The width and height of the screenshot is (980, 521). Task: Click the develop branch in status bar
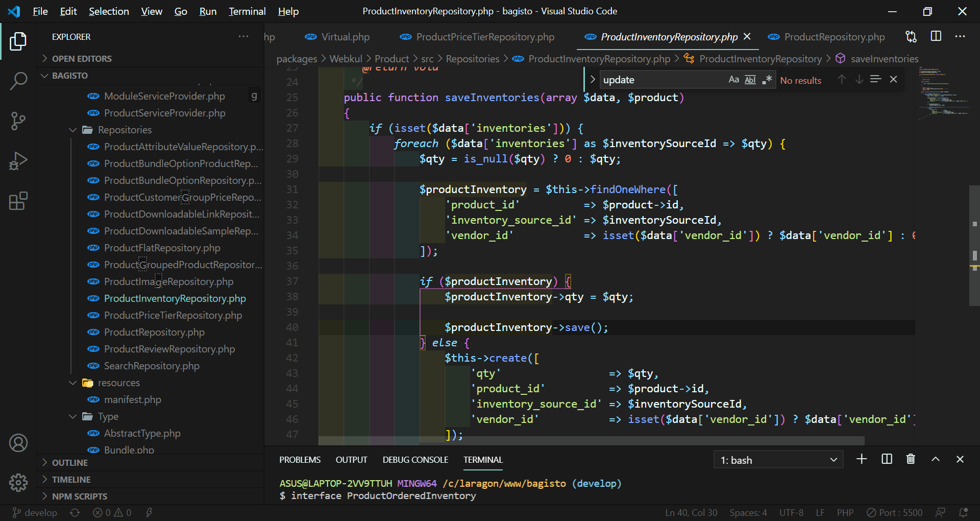(34, 513)
